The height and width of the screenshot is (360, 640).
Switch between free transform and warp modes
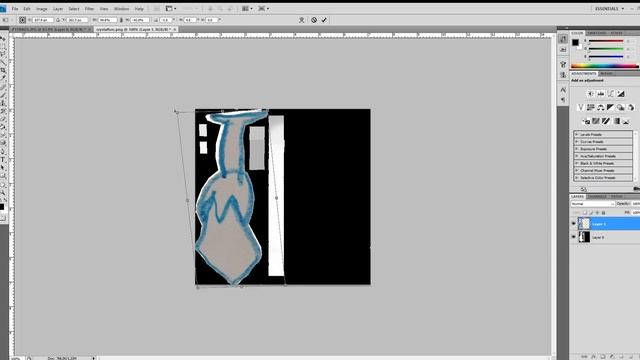click(302, 20)
